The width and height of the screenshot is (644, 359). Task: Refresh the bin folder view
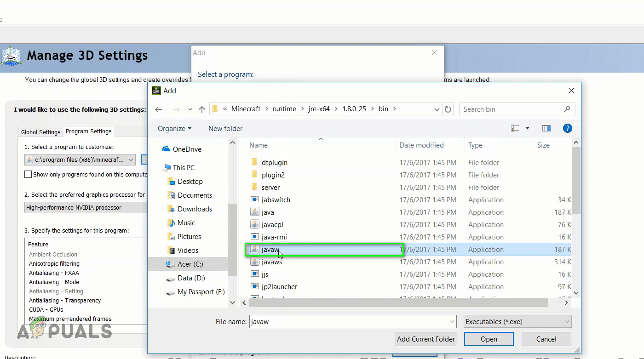pyautogui.click(x=448, y=109)
